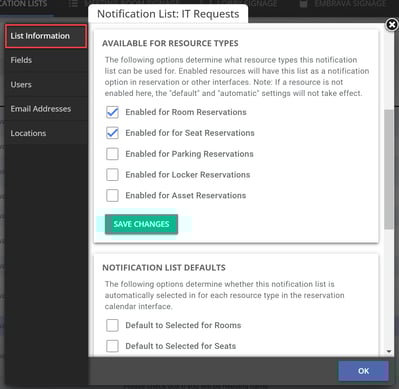Click the dialog's vertical scrollbar thumb

click(x=389, y=169)
